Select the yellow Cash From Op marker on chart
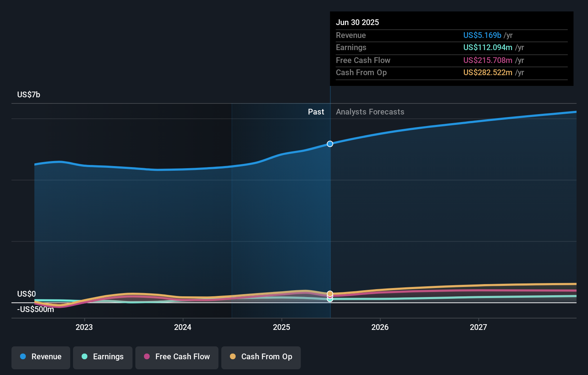 [330, 294]
